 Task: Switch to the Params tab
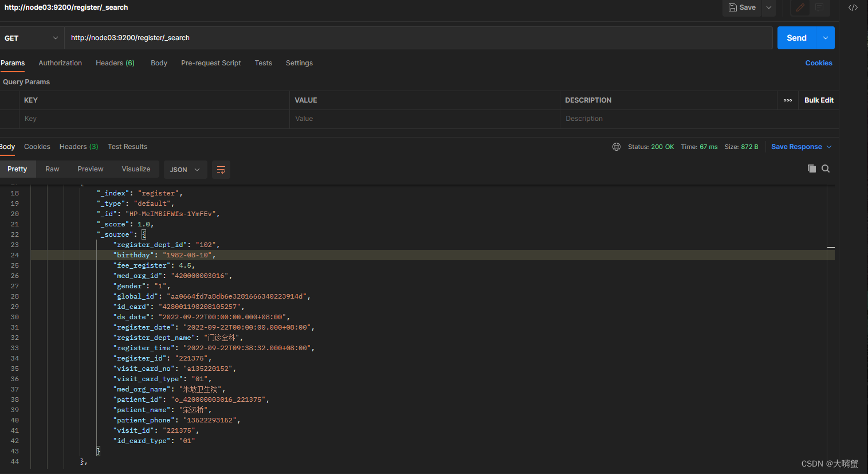[13, 63]
